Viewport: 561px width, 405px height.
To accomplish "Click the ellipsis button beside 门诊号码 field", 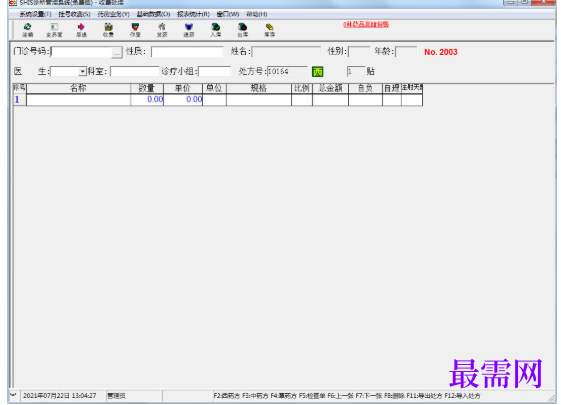I will pos(117,52).
